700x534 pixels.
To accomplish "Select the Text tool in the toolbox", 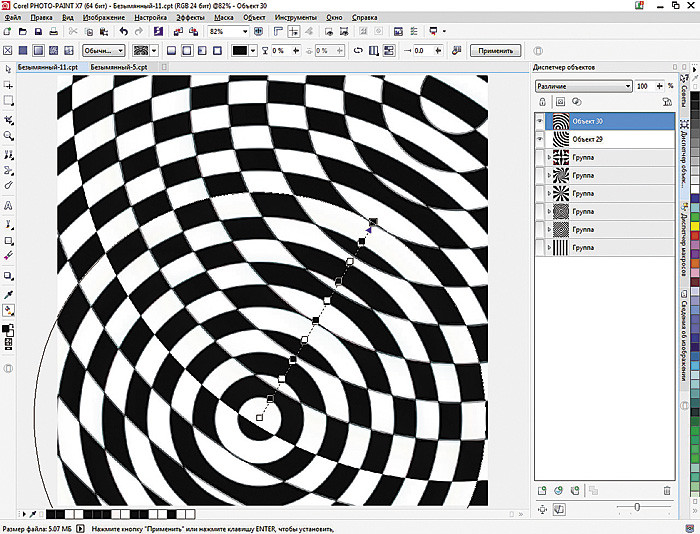I will pyautogui.click(x=9, y=205).
